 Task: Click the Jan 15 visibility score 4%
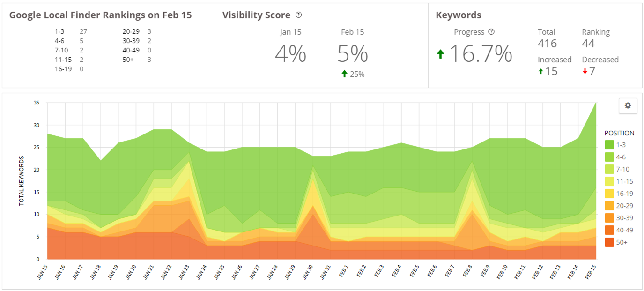(x=290, y=54)
